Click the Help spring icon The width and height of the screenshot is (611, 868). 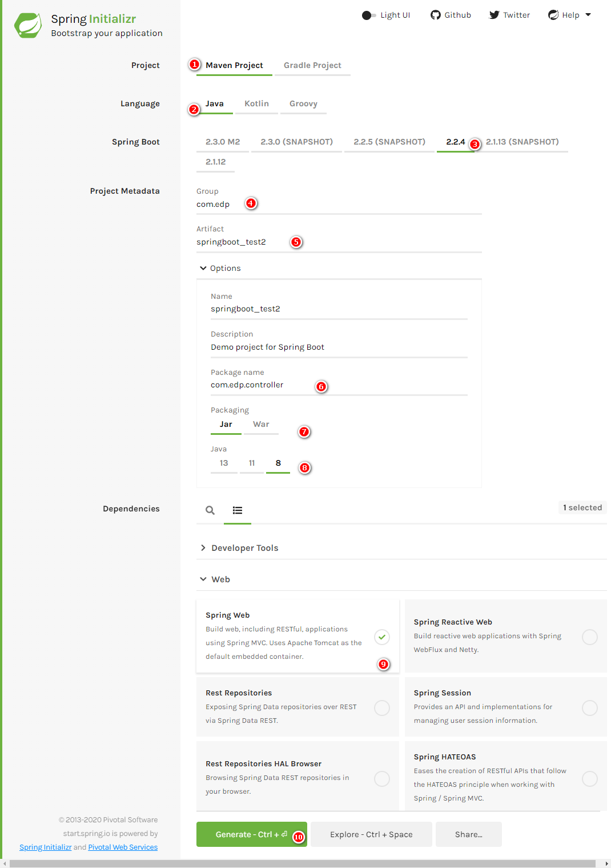(553, 15)
